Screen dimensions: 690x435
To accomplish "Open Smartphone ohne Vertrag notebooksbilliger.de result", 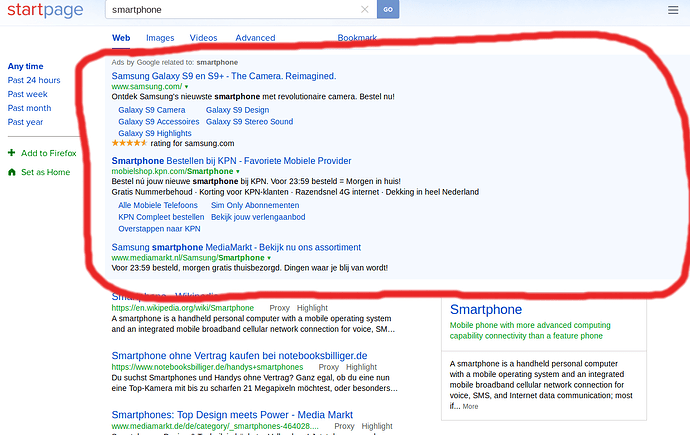I will [x=239, y=355].
